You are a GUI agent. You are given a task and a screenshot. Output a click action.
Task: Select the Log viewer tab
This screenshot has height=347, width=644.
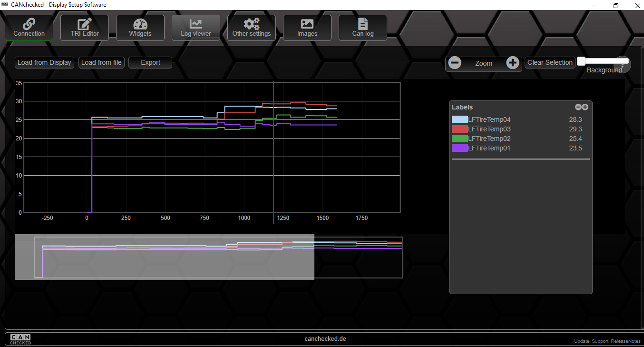tap(196, 28)
